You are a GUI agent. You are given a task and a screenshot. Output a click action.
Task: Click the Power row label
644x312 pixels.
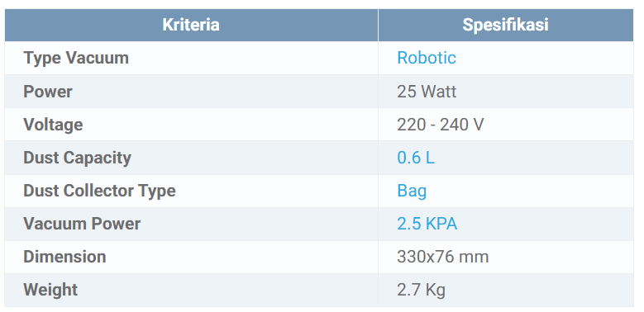(x=48, y=91)
